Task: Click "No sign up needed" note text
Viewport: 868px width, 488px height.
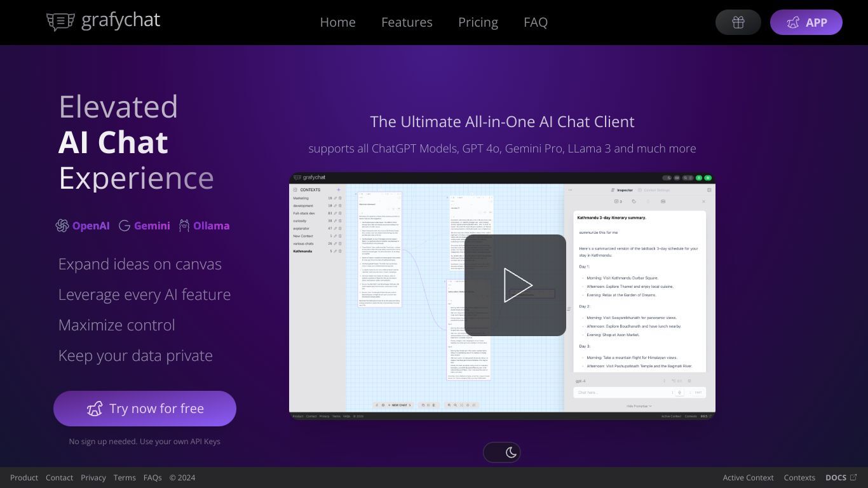Action: [x=145, y=442]
